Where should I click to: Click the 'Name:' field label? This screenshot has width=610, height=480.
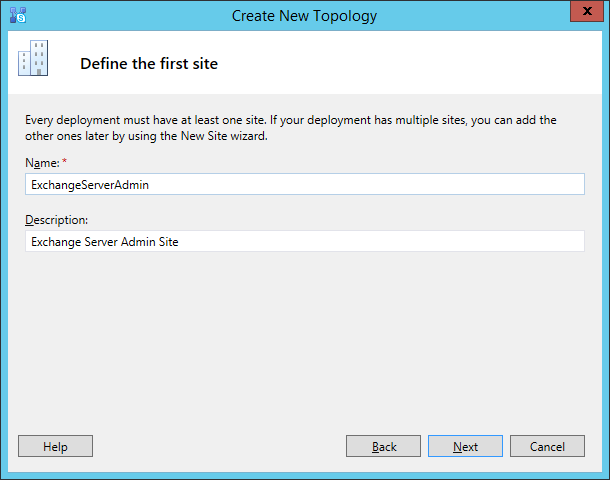pyautogui.click(x=42, y=163)
